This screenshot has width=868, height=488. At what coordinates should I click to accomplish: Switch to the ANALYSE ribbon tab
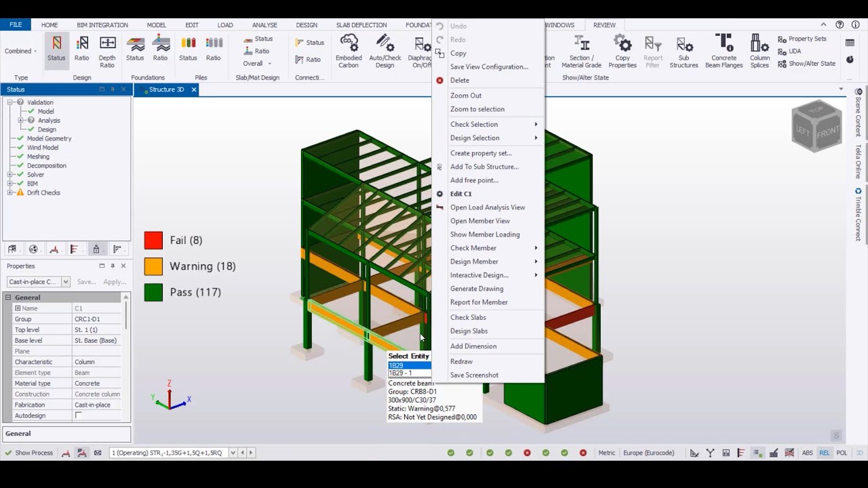tap(264, 25)
